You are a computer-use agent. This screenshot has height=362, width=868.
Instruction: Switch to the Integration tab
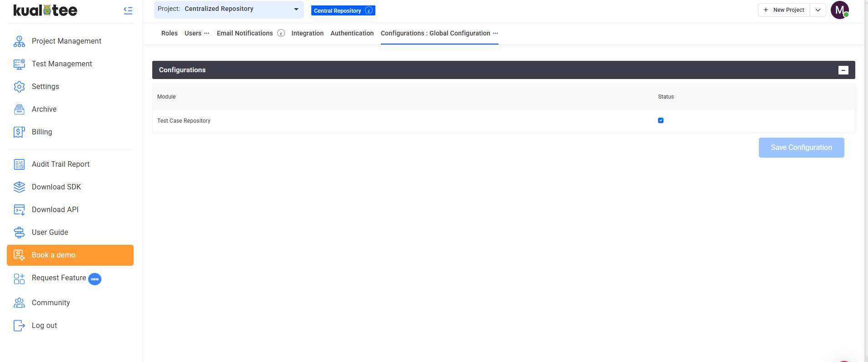pyautogui.click(x=307, y=33)
